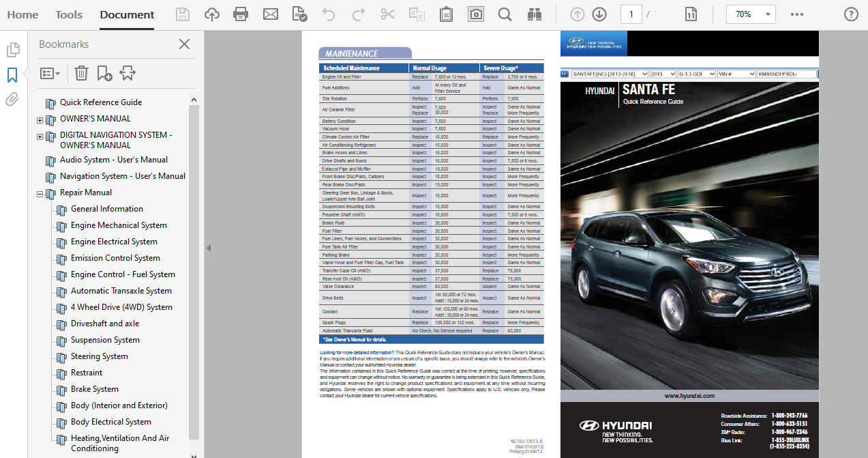Select the snapshot camera tool
The width and height of the screenshot is (868, 458).
(x=475, y=14)
